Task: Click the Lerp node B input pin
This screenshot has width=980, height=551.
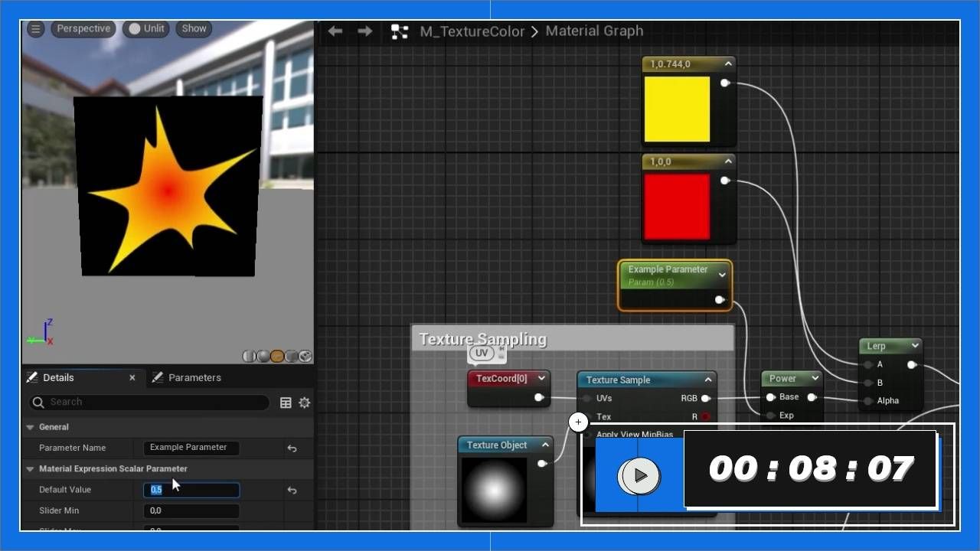Action: click(868, 383)
